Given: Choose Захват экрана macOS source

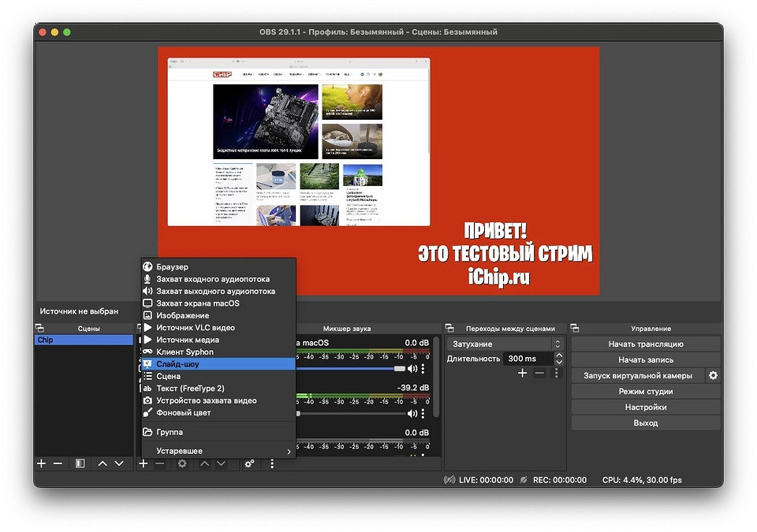Looking at the screenshot, I should click(197, 303).
